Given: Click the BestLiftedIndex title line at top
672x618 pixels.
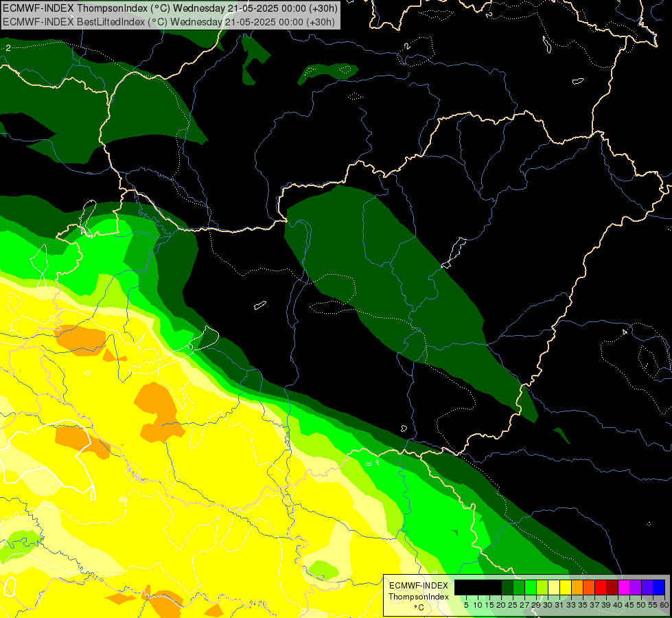Looking at the screenshot, I should (168, 22).
